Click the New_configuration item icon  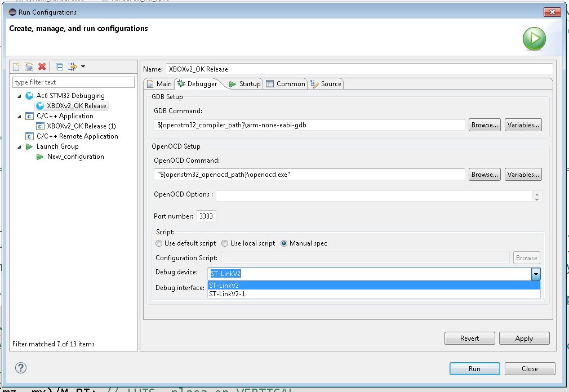tap(40, 157)
